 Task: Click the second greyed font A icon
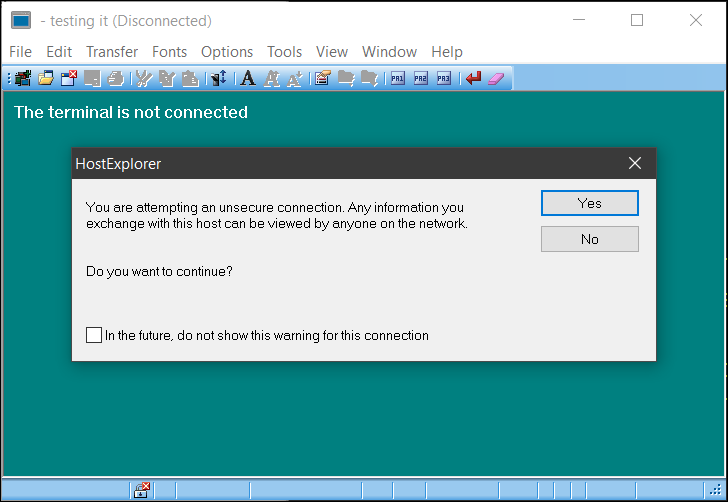[x=272, y=78]
